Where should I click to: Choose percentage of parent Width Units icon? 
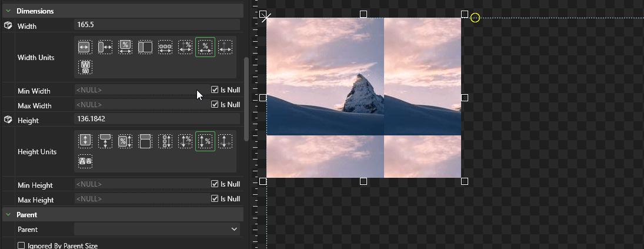pos(125,47)
